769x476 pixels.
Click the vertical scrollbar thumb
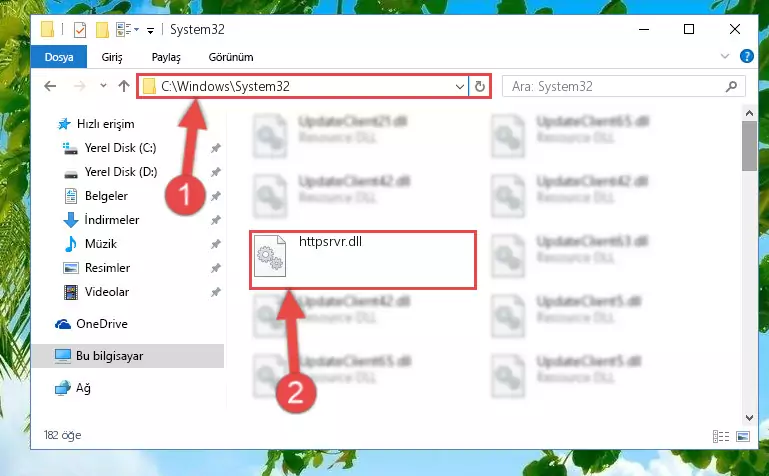[749, 146]
